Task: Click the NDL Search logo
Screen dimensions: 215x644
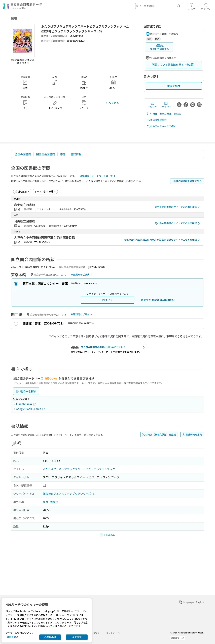Action: 22,6
